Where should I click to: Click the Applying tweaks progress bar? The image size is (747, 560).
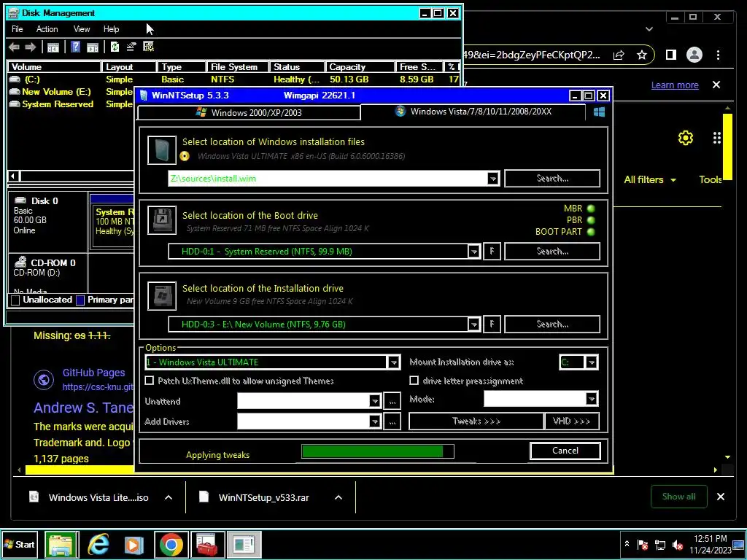377,451
